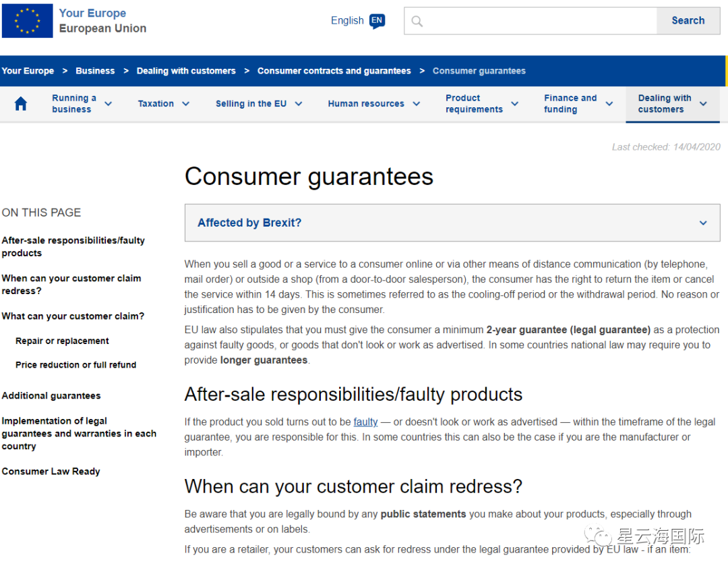Go to Business breadcrumb link
This screenshot has width=728, height=568.
tap(95, 71)
